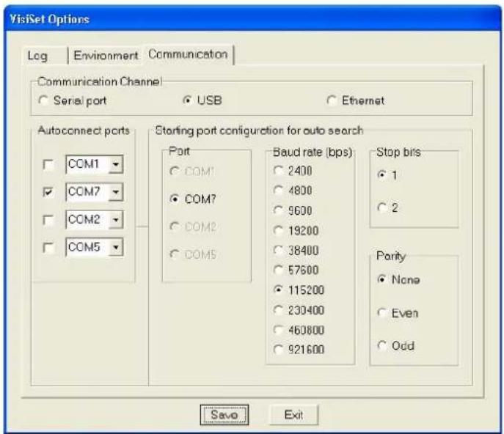Image resolution: width=504 pixels, height=434 pixels.
Task: Expand the COM1 port dropdown
Action: pos(116,164)
